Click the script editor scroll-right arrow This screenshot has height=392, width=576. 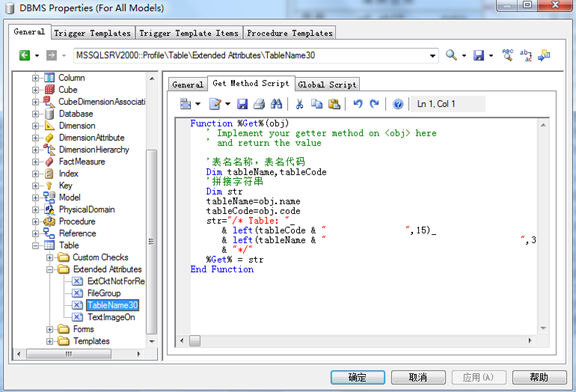[x=530, y=341]
